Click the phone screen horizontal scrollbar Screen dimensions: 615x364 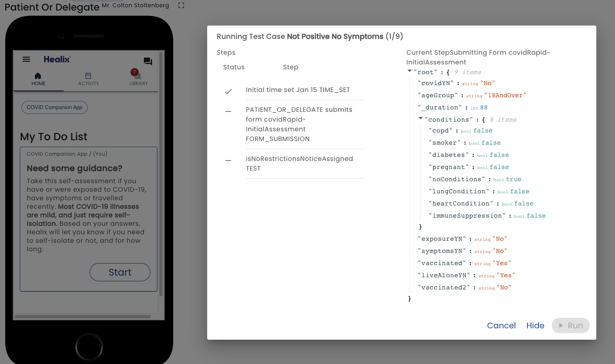tap(83, 317)
